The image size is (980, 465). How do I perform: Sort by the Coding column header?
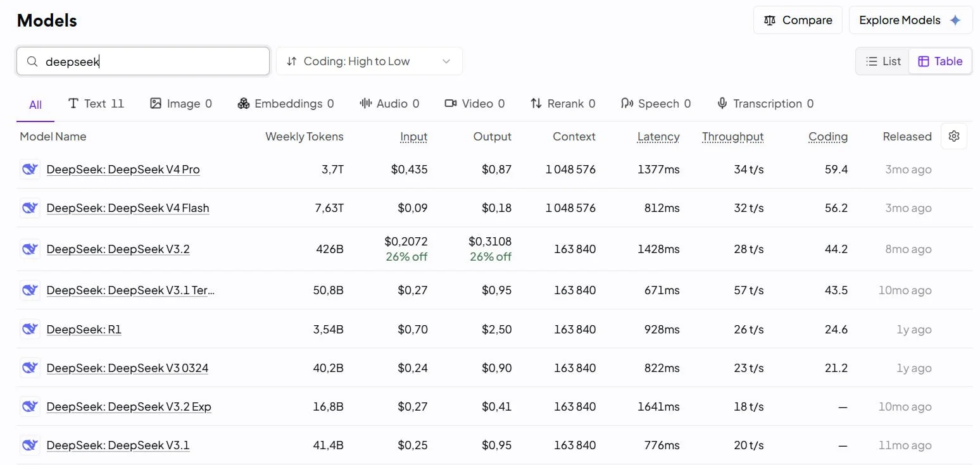coord(828,137)
